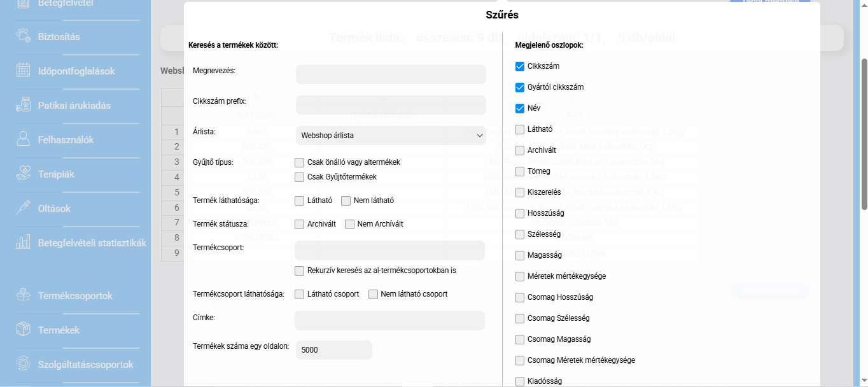Select the Felhasználók user icon
Screen dimensions: 868x387
[24, 139]
